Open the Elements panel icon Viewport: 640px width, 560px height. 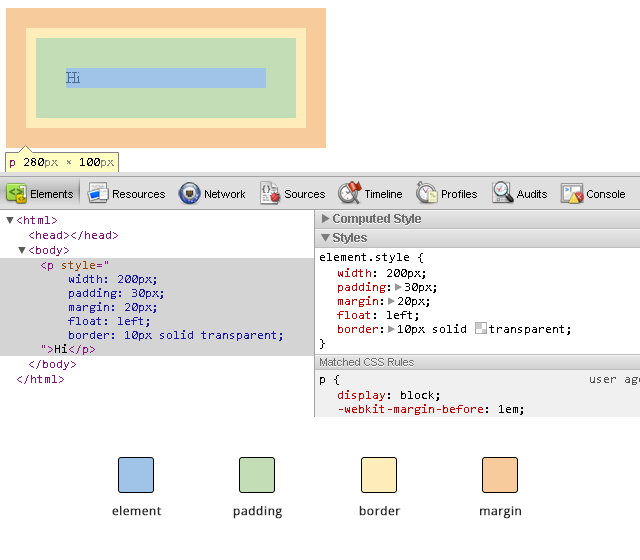16,193
